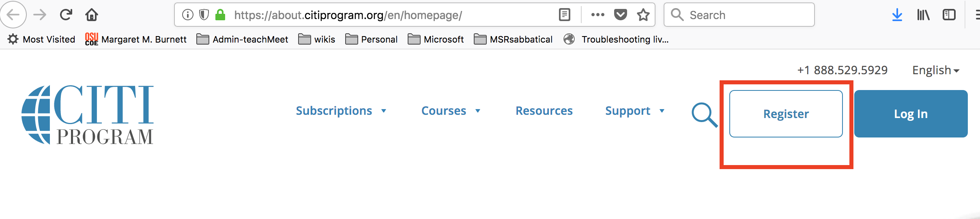The width and height of the screenshot is (980, 219).
Task: Open the Support navigation menu
Action: (634, 111)
